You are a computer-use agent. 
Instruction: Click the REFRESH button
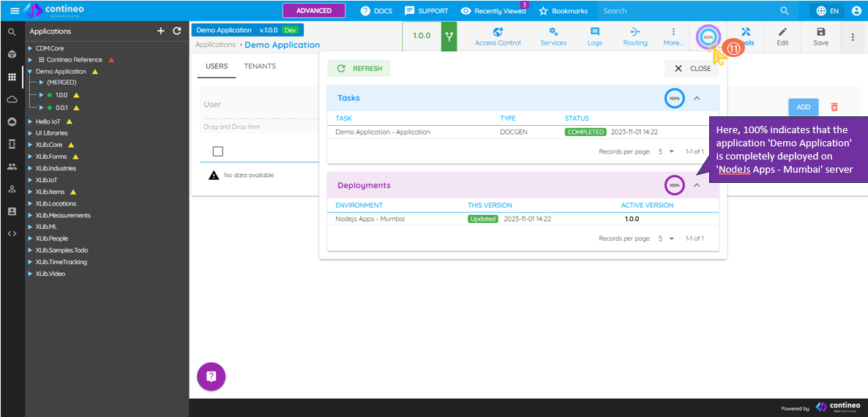[x=359, y=68]
